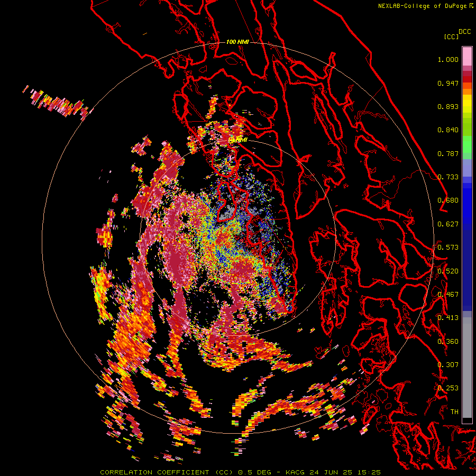Select the 0.947 color scale value
Image resolution: width=476 pixels, height=476 pixels.
(x=448, y=83)
